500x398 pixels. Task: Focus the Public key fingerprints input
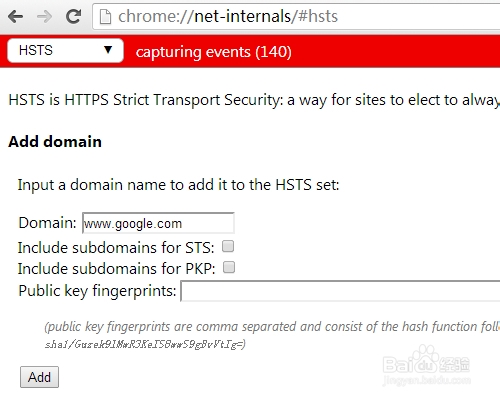(340, 291)
